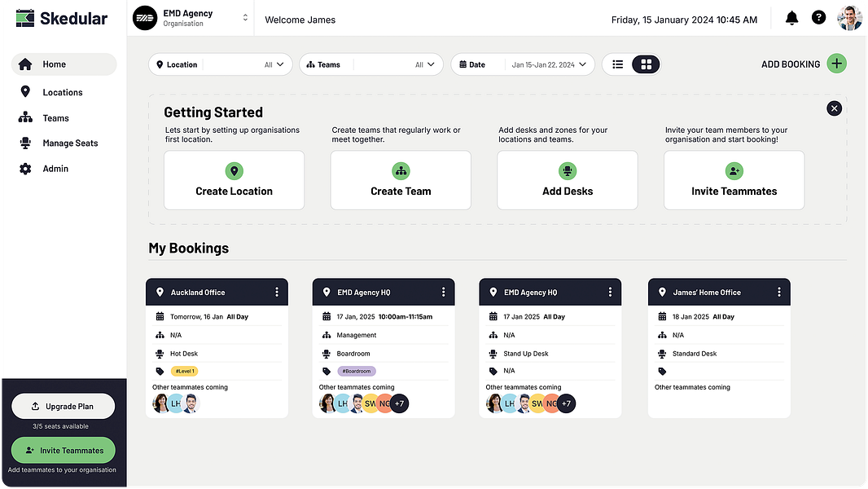Open Admin in the sidebar
868x489 pixels.
tap(55, 169)
